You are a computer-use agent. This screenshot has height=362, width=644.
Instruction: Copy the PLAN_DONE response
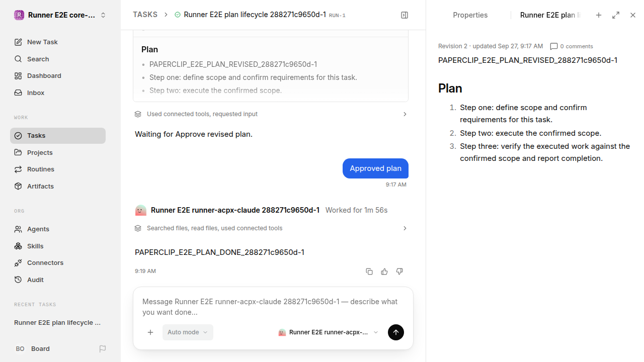(x=369, y=271)
